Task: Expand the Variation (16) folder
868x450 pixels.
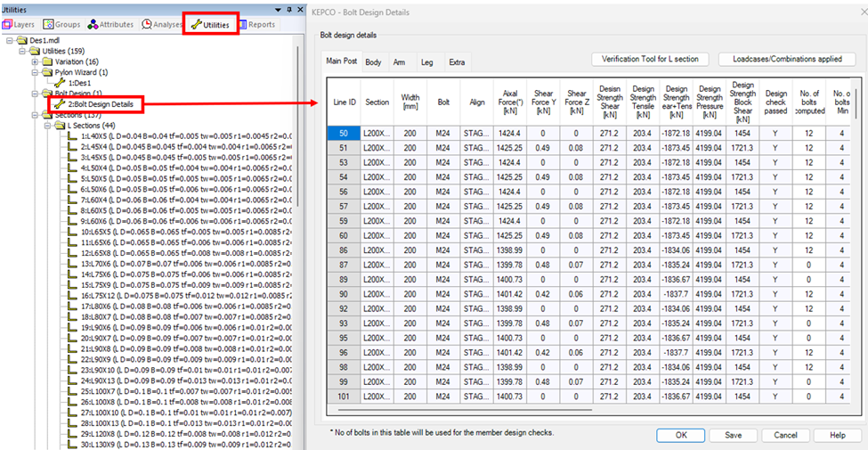Action: [34, 61]
